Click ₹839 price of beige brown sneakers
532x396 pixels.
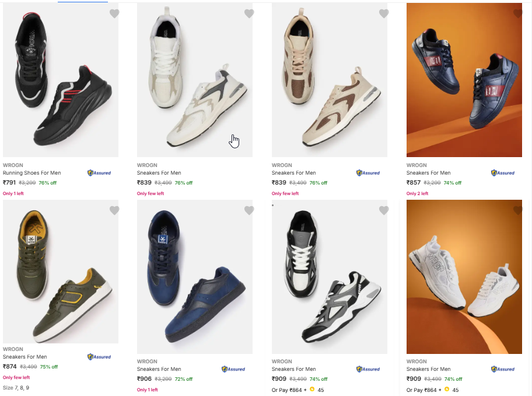(x=279, y=183)
